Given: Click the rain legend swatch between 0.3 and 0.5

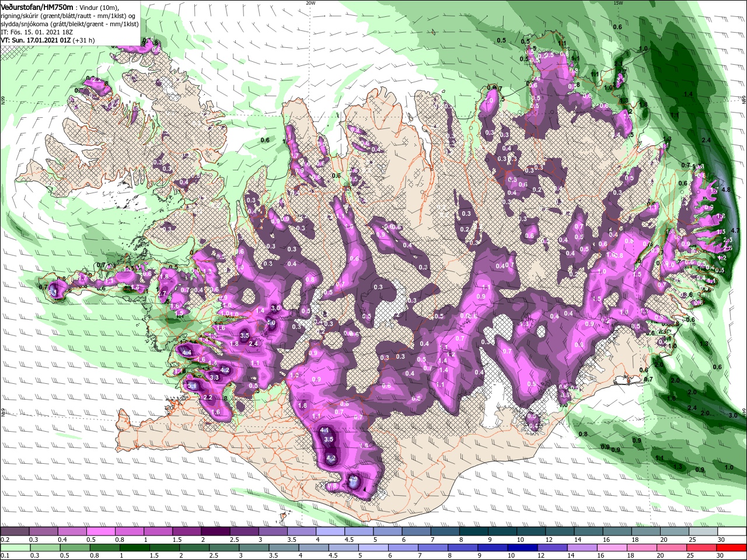Looking at the screenshot, I should (x=46, y=547).
